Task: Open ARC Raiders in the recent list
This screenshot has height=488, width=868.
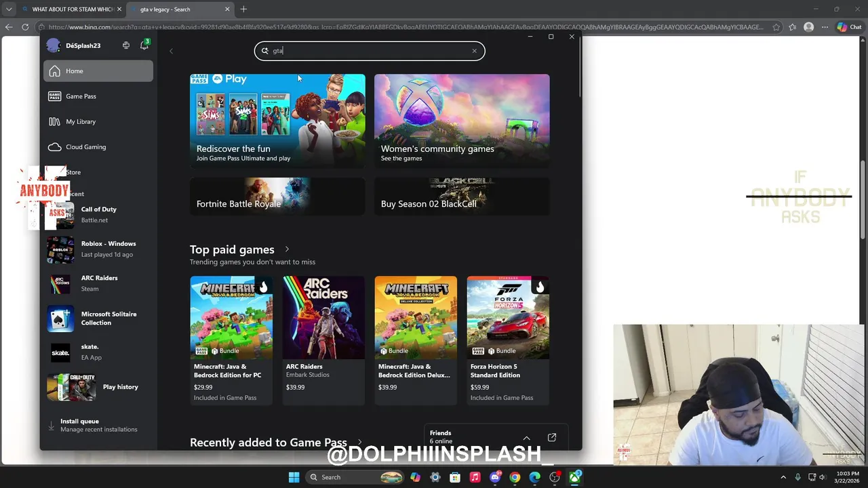Action: [x=98, y=283]
